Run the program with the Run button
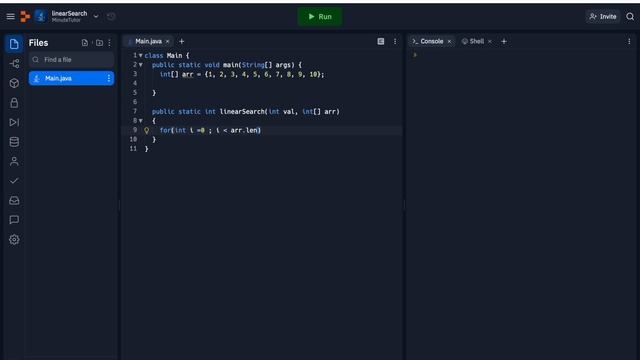Screen dimensions: 640x360 pyautogui.click(x=320, y=17)
